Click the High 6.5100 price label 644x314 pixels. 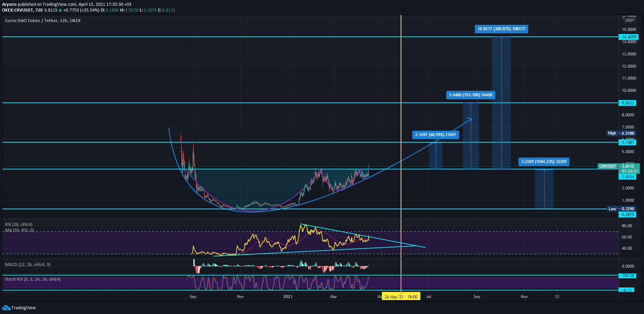tap(621, 133)
